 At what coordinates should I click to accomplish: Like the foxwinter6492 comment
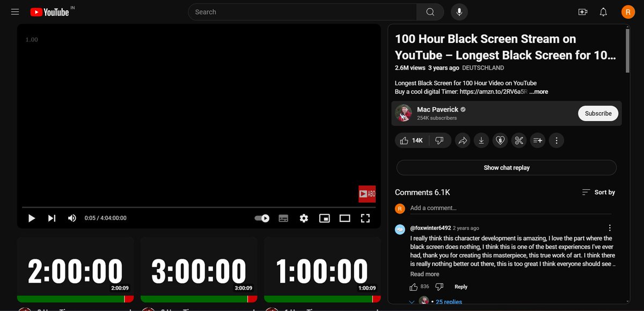(414, 286)
